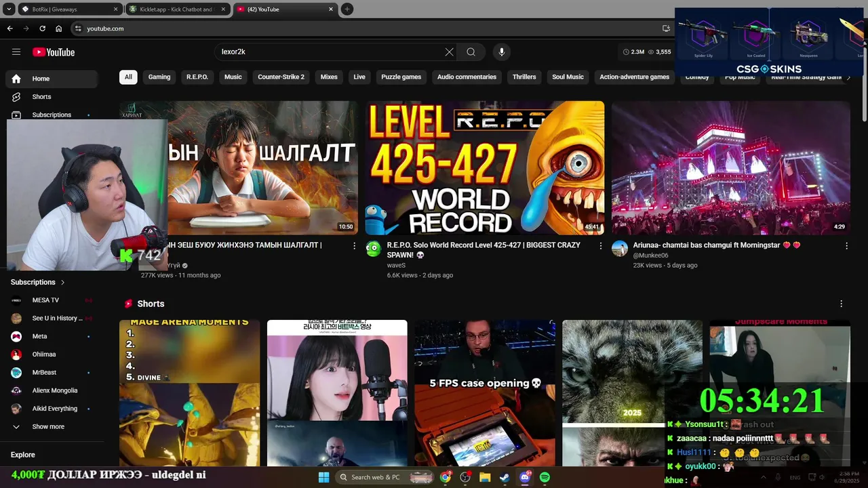Viewport: 868px width, 488px height.
Task: Expand the Subscriptions header chevron
Action: (63, 282)
